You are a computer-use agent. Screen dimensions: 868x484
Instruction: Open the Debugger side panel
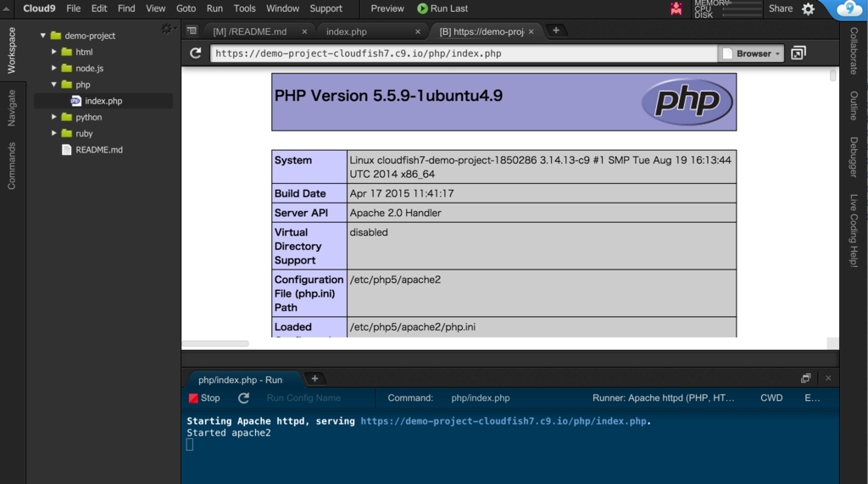click(854, 158)
